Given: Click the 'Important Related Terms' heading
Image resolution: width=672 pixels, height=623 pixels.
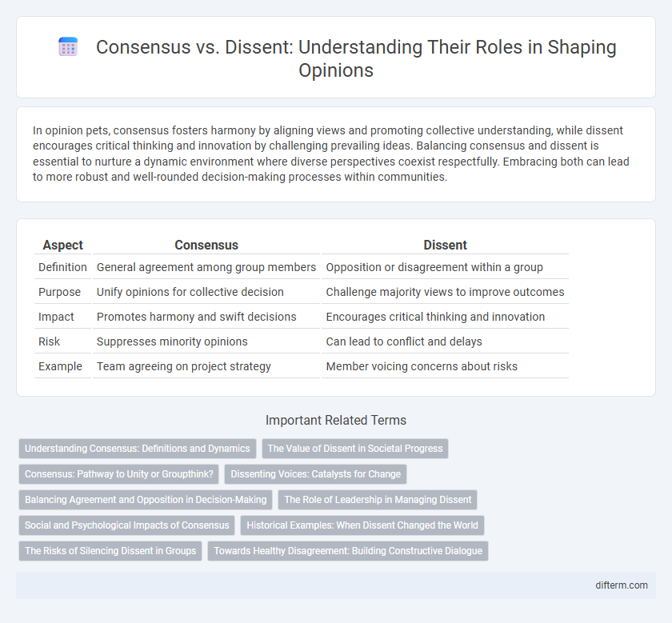Looking at the screenshot, I should pos(335,421).
